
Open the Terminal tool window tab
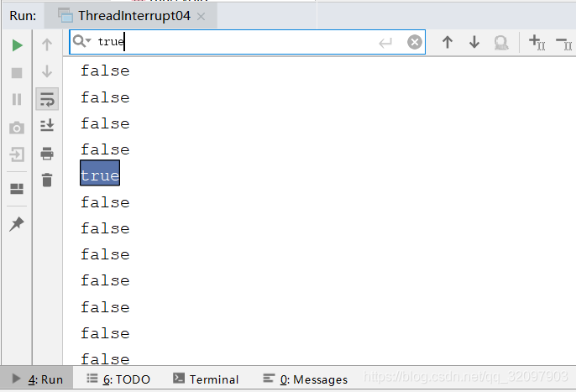(x=206, y=379)
